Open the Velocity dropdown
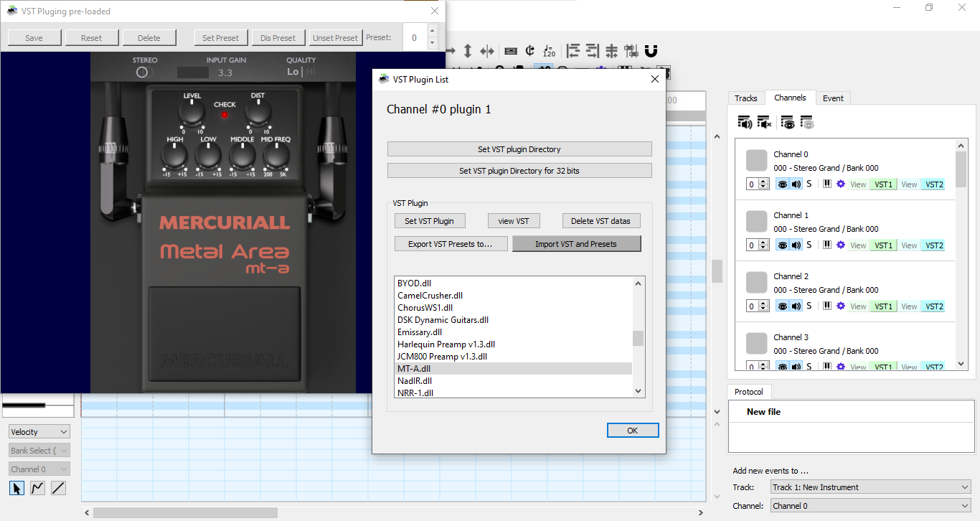Screen dimensions: 980x521 pos(39,432)
